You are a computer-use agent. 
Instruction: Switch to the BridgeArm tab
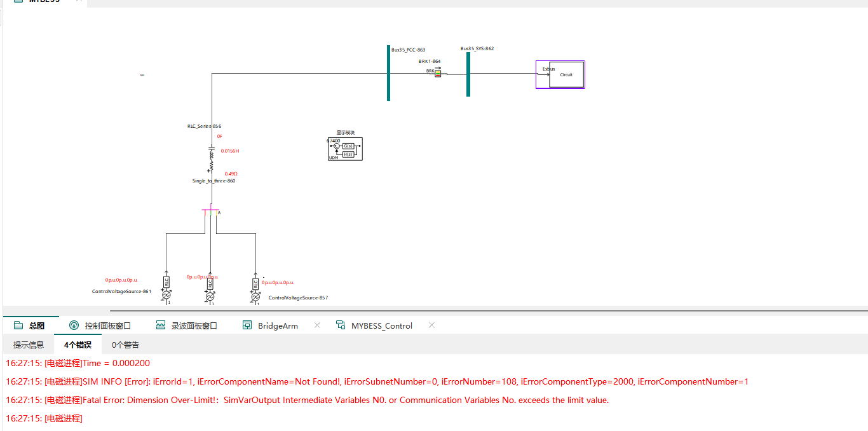click(x=277, y=325)
